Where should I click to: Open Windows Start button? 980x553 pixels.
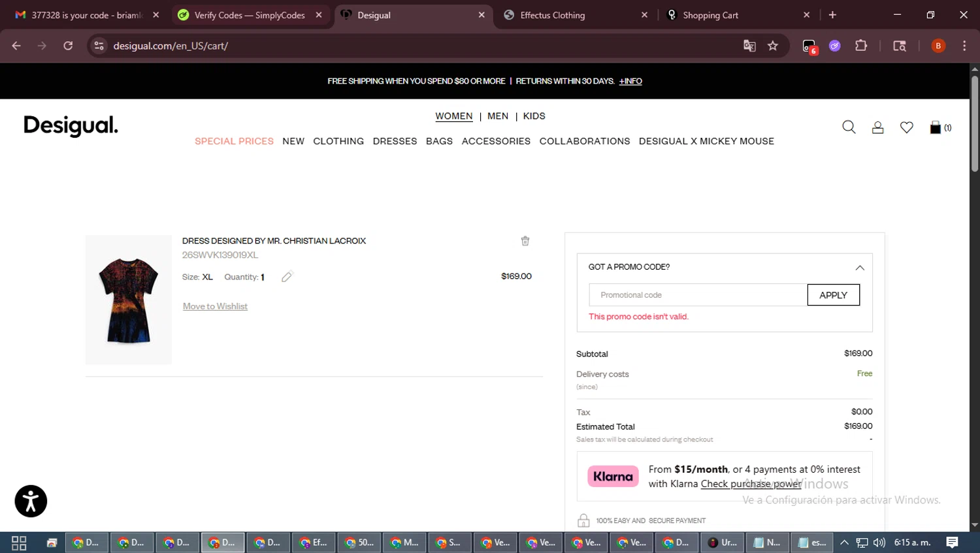point(19,543)
